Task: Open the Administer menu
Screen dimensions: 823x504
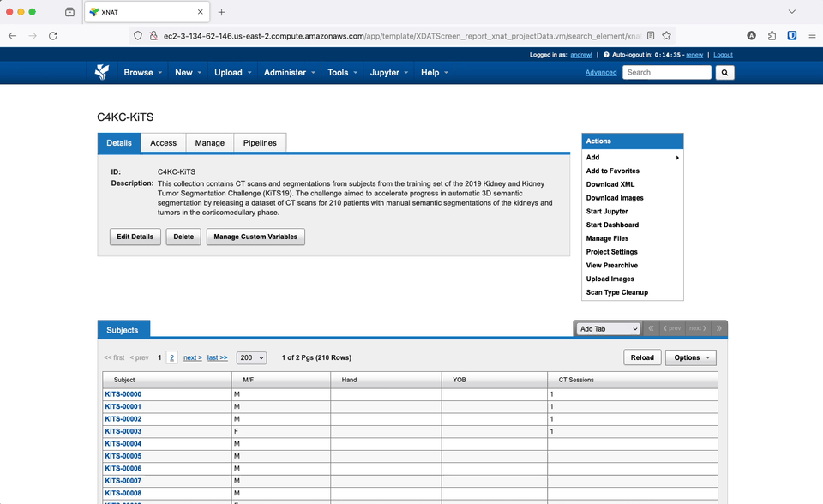Action: [289, 73]
